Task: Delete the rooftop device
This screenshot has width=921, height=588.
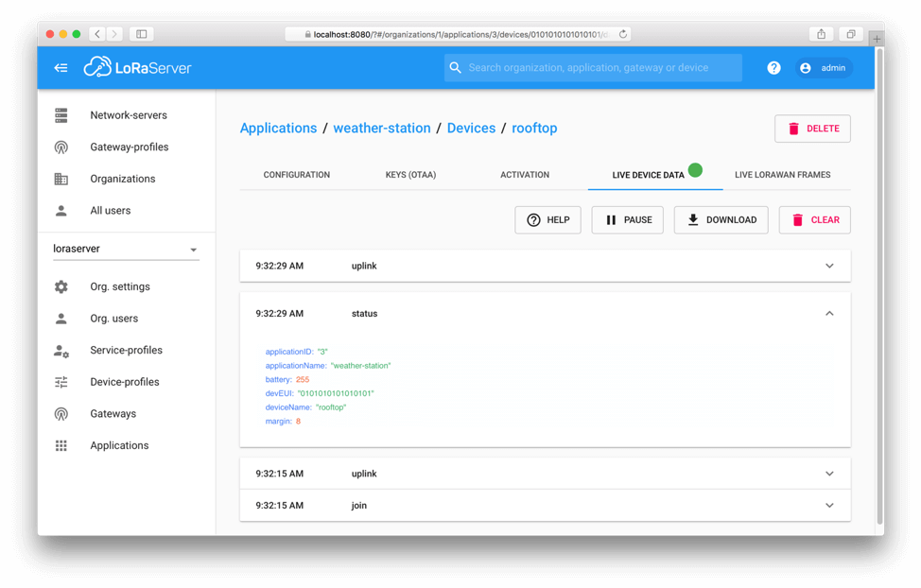Action: [x=812, y=129]
